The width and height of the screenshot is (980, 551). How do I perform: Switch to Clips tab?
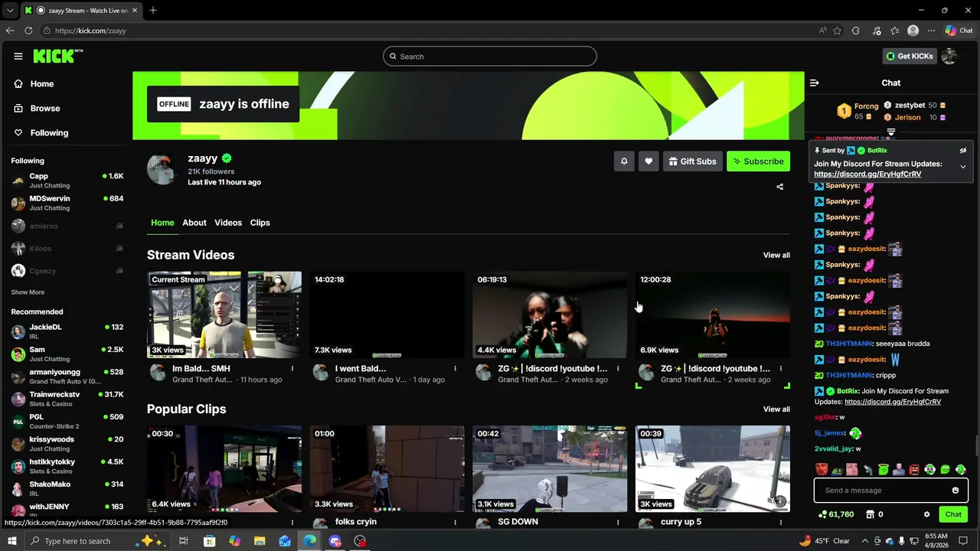(x=260, y=223)
